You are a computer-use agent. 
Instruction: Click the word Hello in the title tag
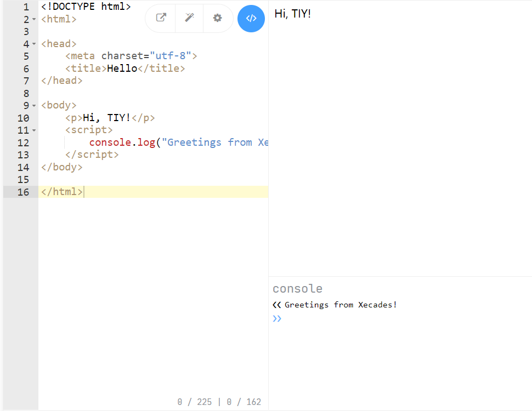[122, 68]
